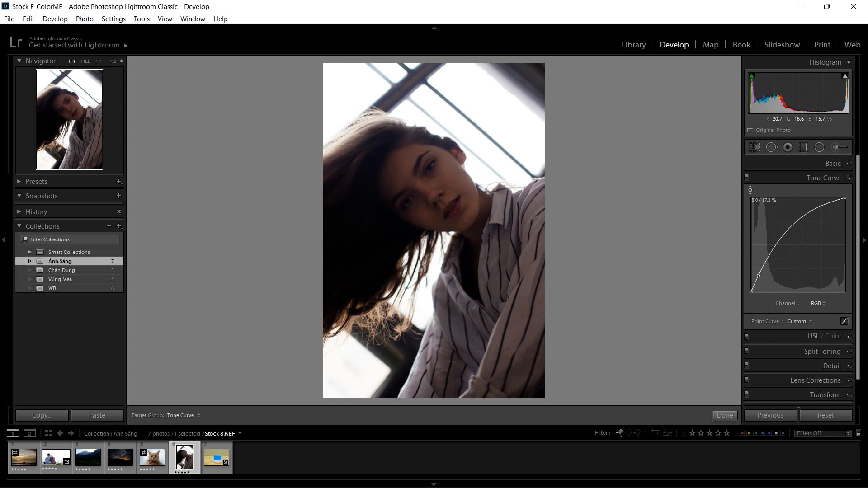868x488 pixels.
Task: Click the Copy... button
Action: tap(42, 415)
